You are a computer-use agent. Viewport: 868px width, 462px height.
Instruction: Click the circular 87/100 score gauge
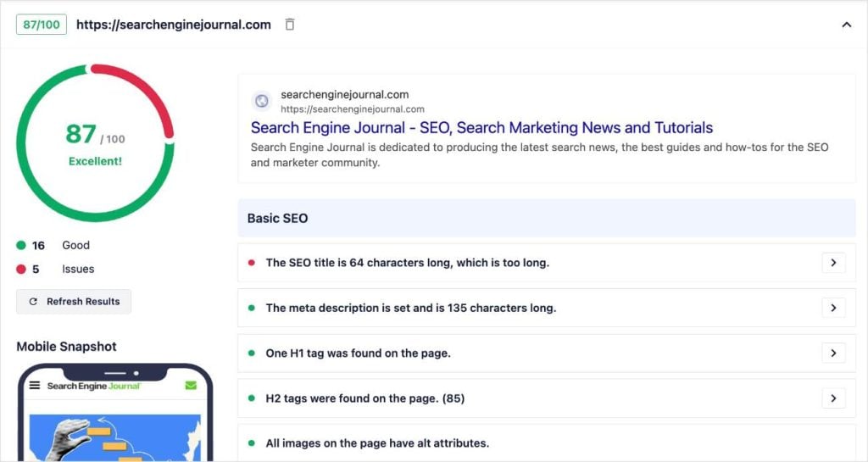point(95,142)
